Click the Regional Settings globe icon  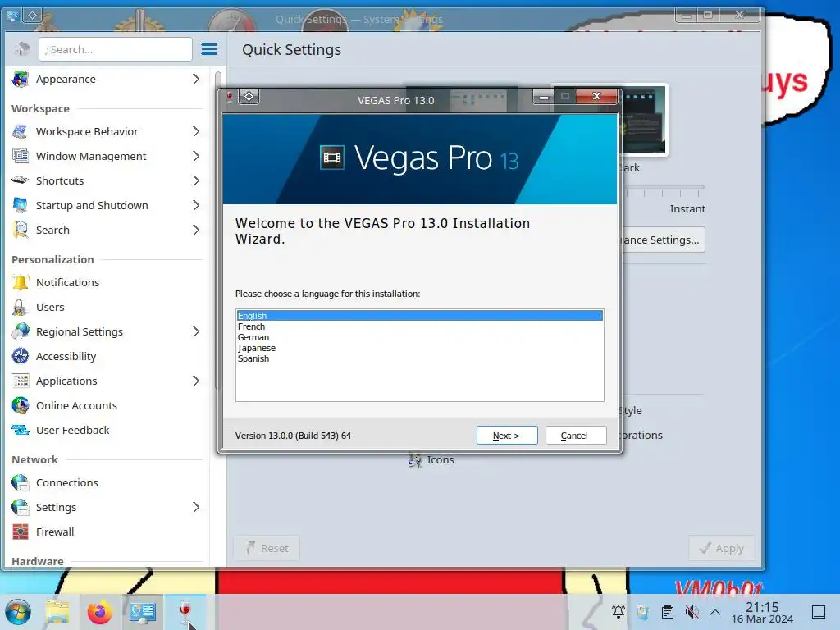coord(21,331)
